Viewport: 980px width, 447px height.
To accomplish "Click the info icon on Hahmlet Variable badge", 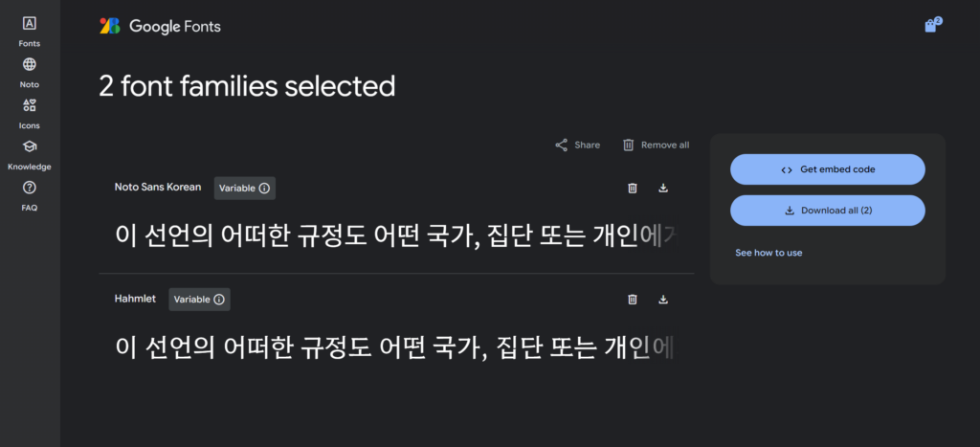I will click(x=219, y=300).
